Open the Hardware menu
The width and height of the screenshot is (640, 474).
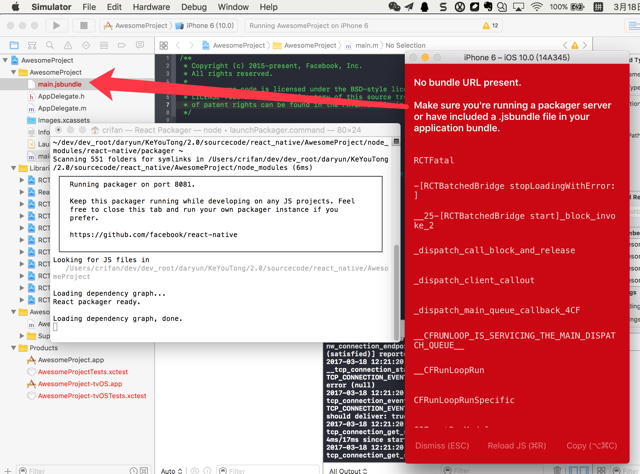[x=151, y=7]
